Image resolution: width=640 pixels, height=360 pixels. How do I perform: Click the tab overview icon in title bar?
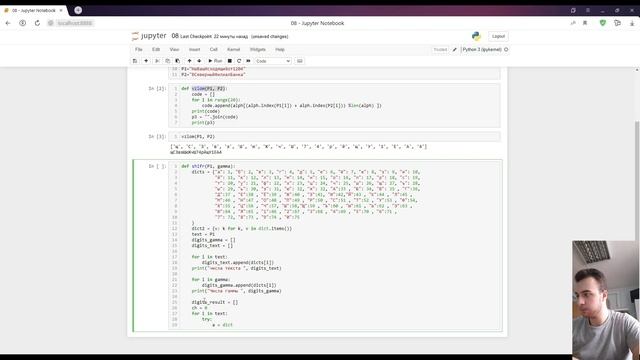point(573,10)
